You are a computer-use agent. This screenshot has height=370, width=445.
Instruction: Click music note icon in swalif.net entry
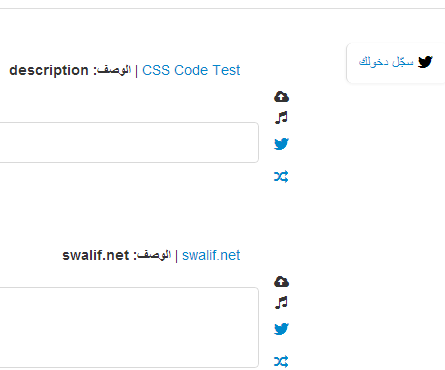[281, 303]
